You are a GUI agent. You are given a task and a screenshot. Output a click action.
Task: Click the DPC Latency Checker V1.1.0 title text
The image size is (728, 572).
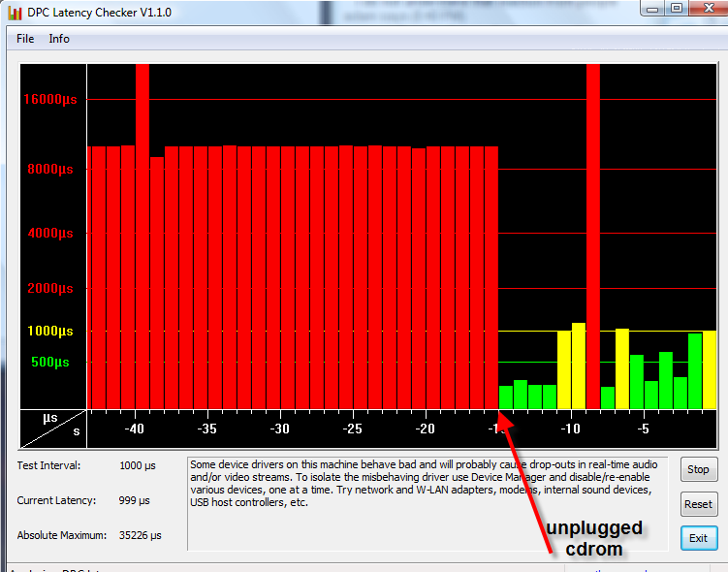tap(99, 13)
